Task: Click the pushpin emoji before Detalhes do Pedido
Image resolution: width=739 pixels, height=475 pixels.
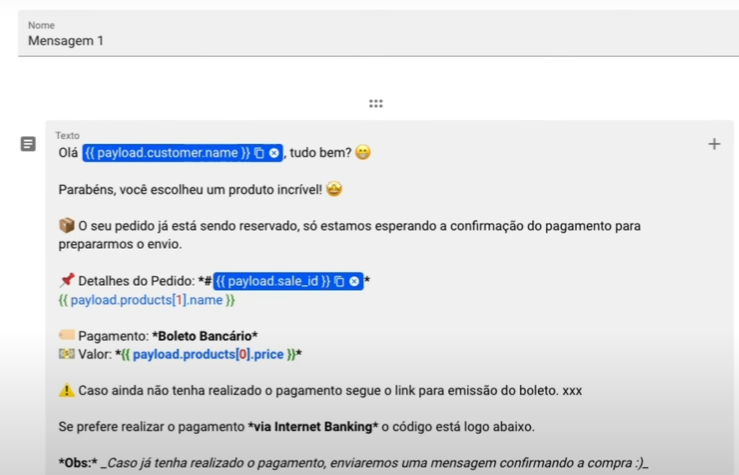Action: coord(66,282)
